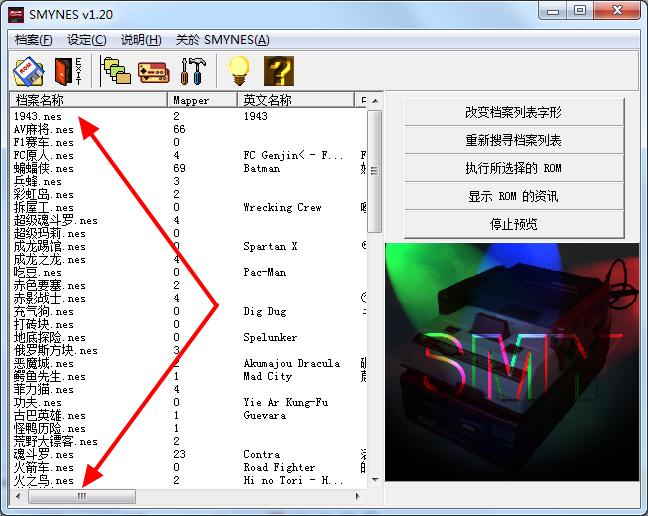Select 荒野大镖客.nes in the list
This screenshot has height=516, width=648.
pyautogui.click(x=56, y=442)
